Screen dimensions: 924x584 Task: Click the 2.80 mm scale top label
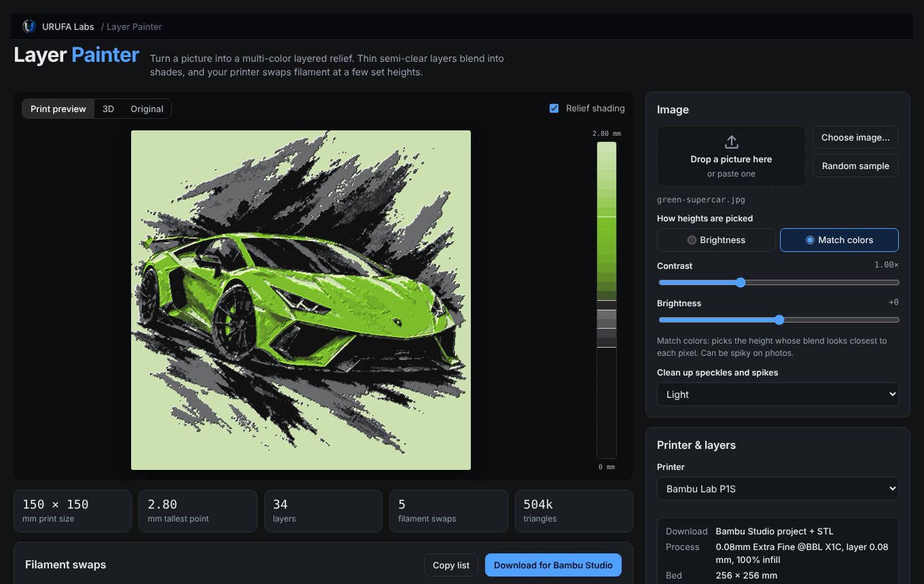tap(607, 134)
